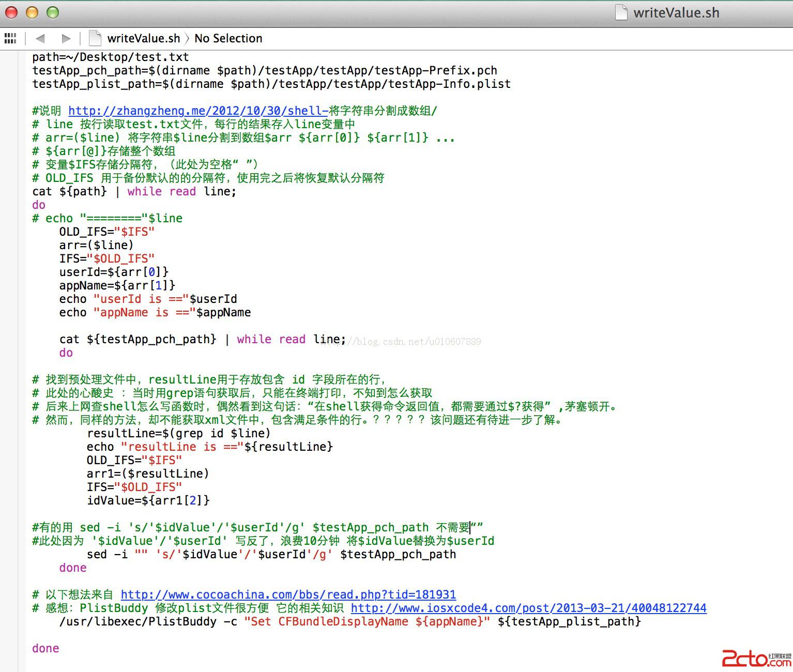Close the window with red button

pyautogui.click(x=11, y=12)
